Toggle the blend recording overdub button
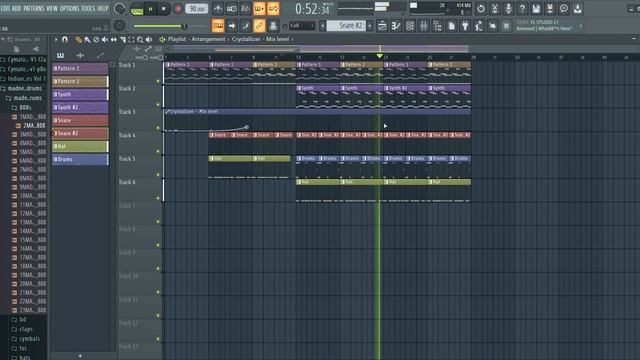This screenshot has height=360, width=640. (259, 9)
